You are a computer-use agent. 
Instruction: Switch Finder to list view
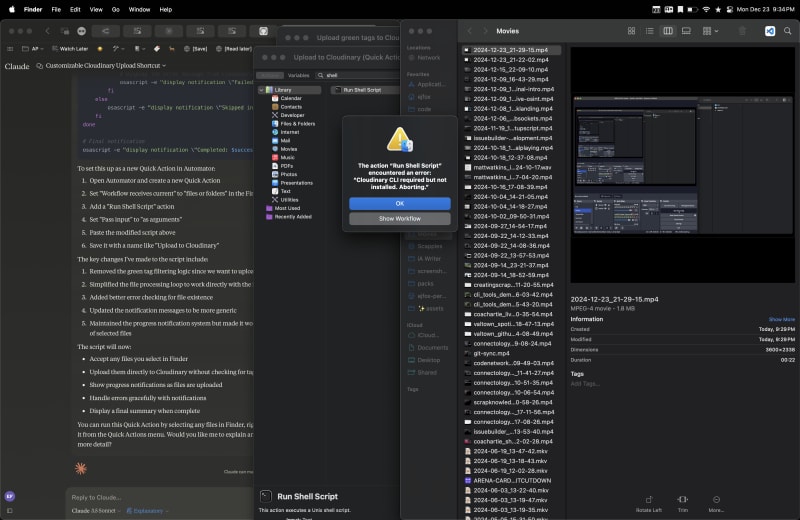pyautogui.click(x=649, y=31)
